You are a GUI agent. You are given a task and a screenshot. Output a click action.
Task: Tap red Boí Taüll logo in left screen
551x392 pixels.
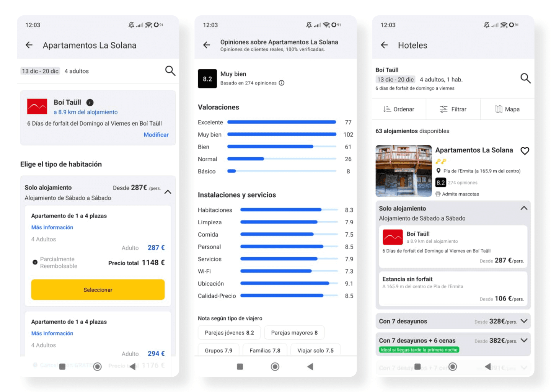point(37,106)
